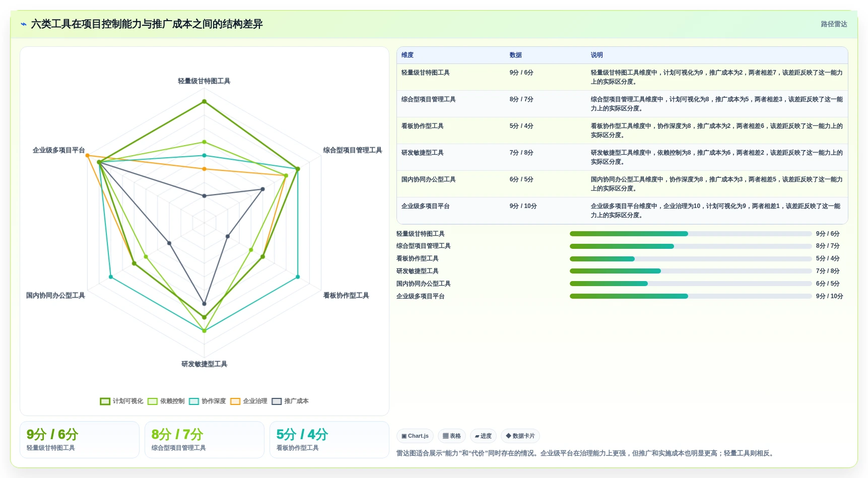Viewport: 868px width, 478px height.
Task: Open the 8分 / 7分 data card
Action: pos(205,440)
